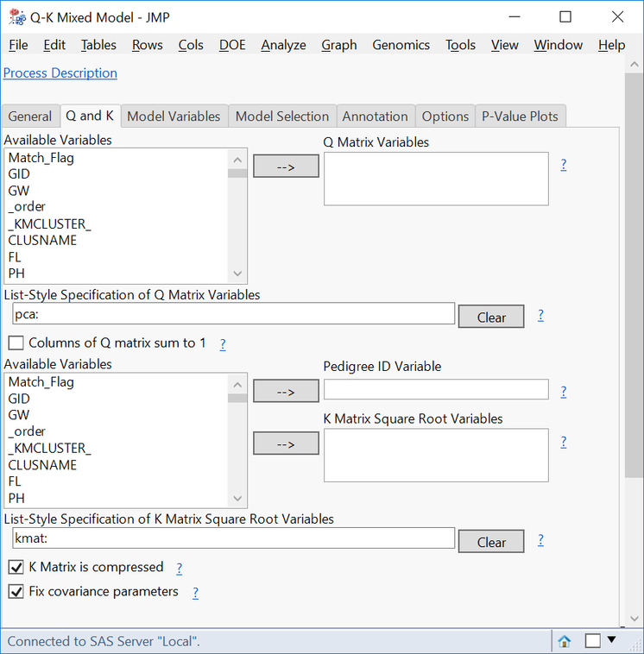Open help for Q Matrix Variables
The height and width of the screenshot is (654, 644).
point(564,164)
